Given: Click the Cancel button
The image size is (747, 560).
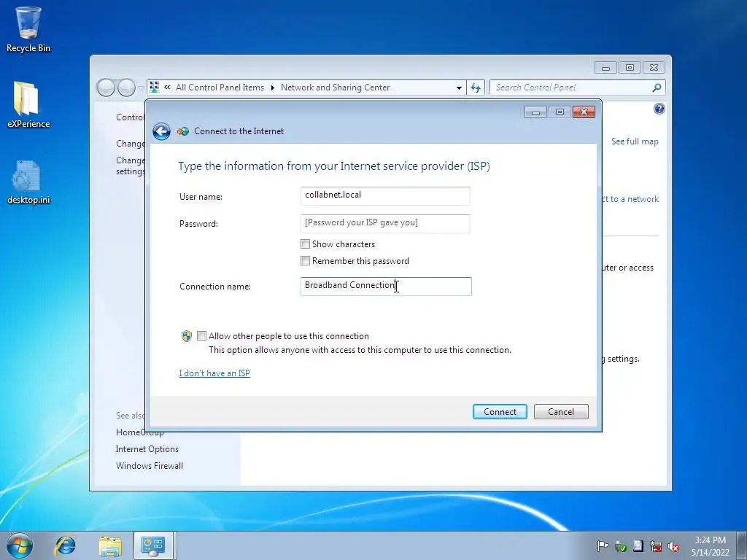Looking at the screenshot, I should 561,412.
